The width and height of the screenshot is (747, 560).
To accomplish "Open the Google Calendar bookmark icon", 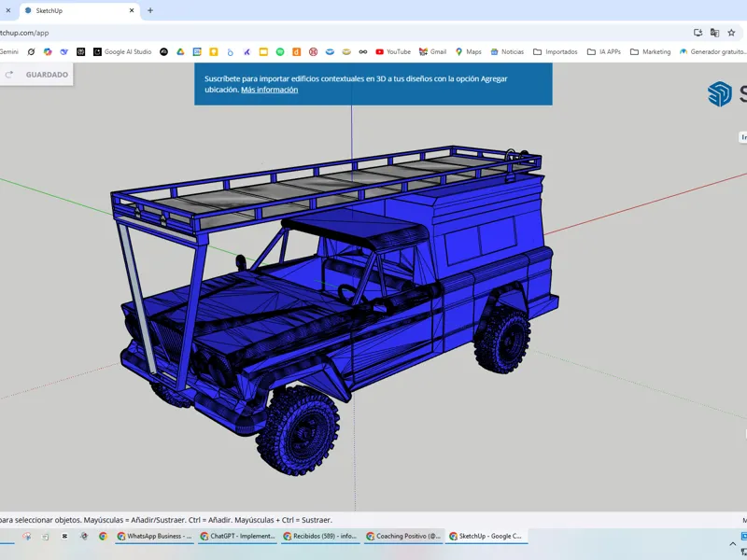I will [x=197, y=52].
